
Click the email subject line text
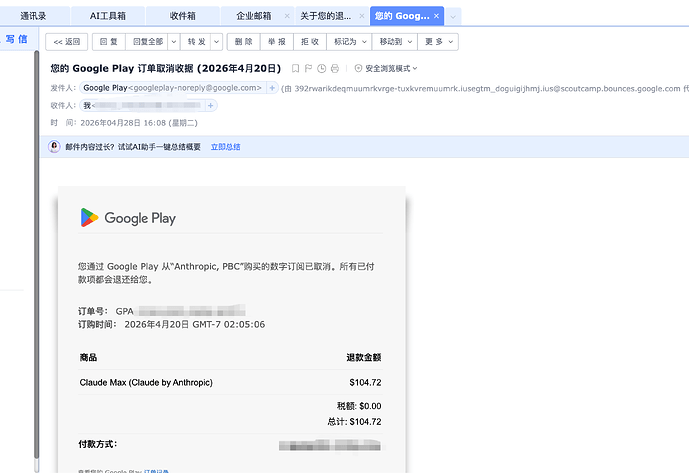pos(166,69)
